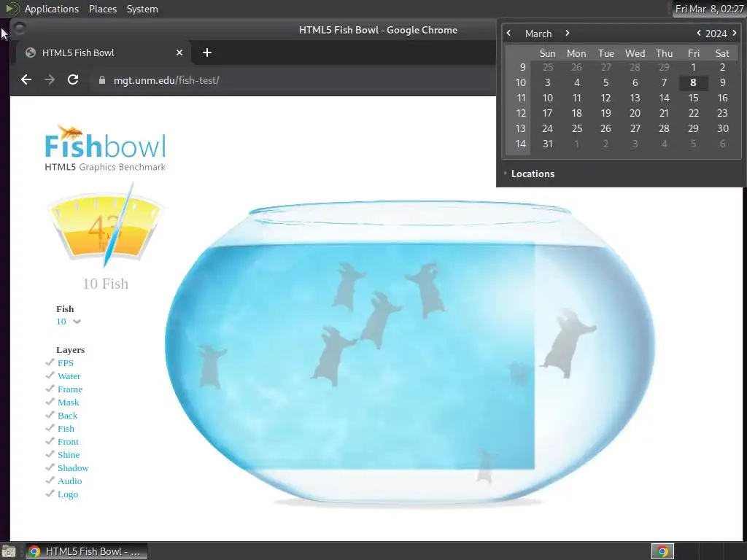Toggle the Fish layer

[x=66, y=429]
